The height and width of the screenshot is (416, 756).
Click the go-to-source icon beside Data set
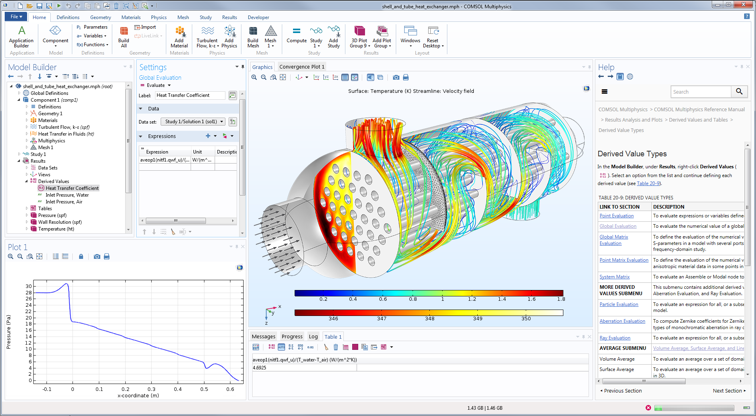[x=232, y=121]
